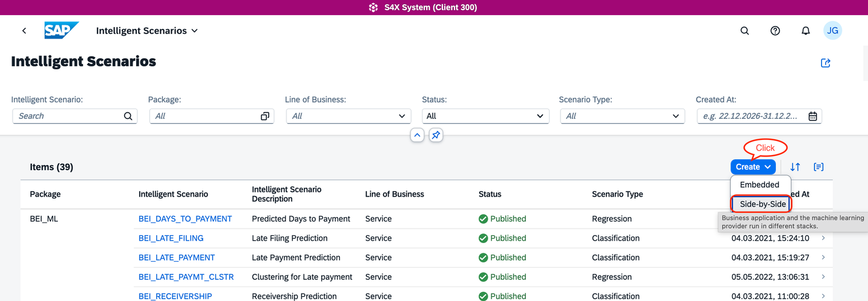This screenshot has width=868, height=301.
Task: Click the 04.03.2021, 15:19:27 timestamp
Action: [x=770, y=258]
